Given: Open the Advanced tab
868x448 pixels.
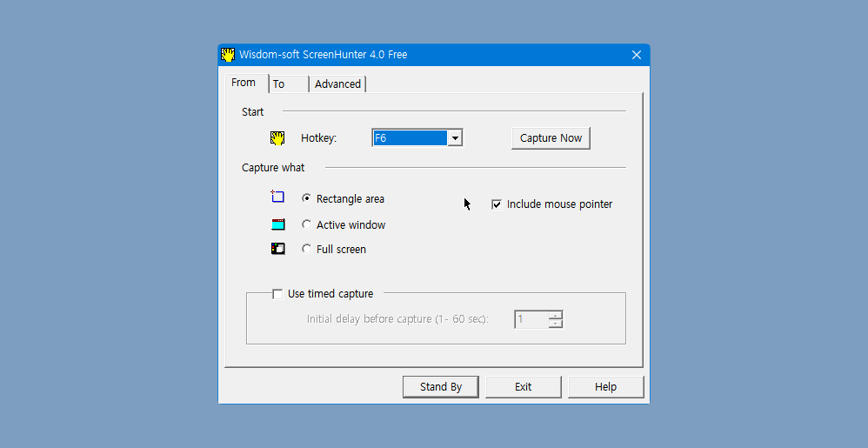Looking at the screenshot, I should (337, 84).
